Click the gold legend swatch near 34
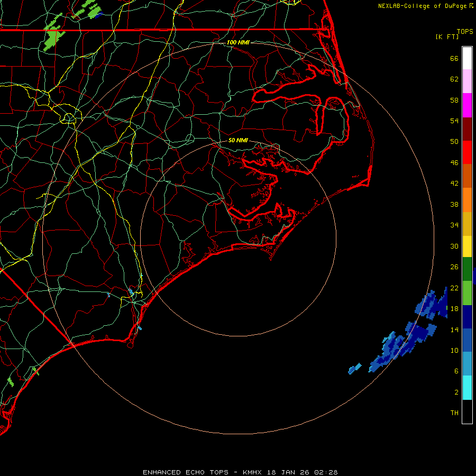The height and width of the screenshot is (476, 476). (467, 224)
